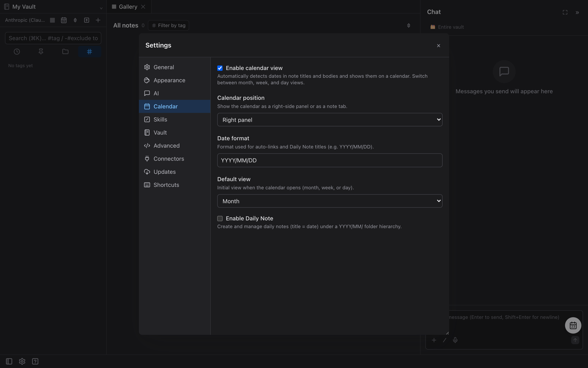Add attachment with chat plus icon
The image size is (588, 368).
pyautogui.click(x=434, y=340)
